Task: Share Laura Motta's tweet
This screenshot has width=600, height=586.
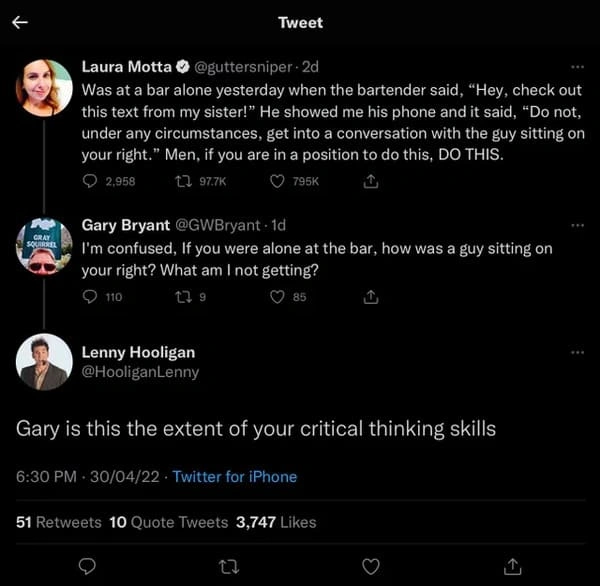Action: pos(370,181)
